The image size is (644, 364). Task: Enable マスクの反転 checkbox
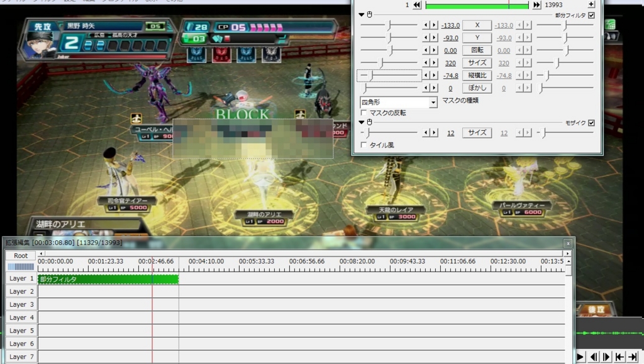[x=364, y=113]
